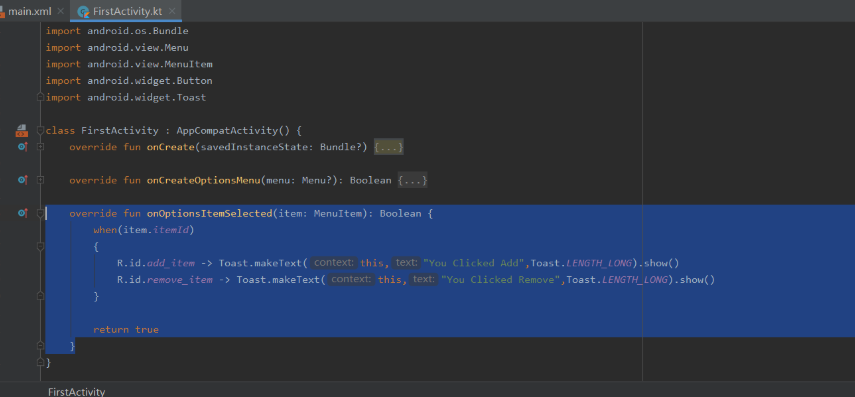Fold the when block at its opening brace
The image size is (855, 397).
pyautogui.click(x=40, y=246)
